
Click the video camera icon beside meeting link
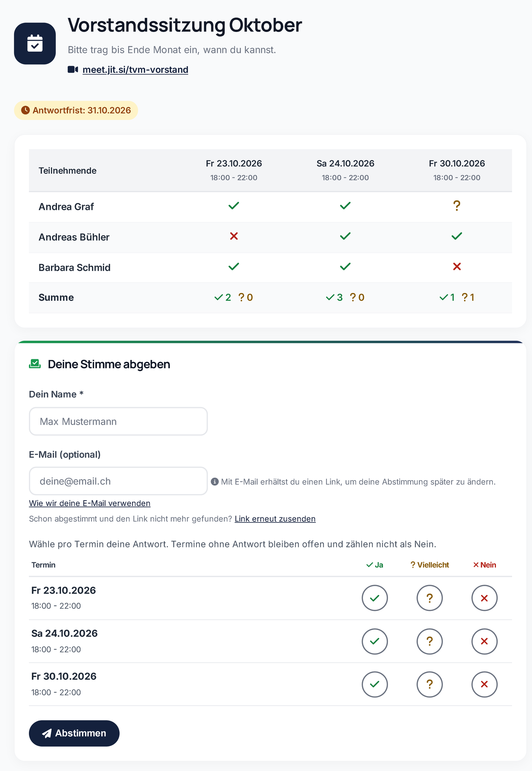pos(73,70)
